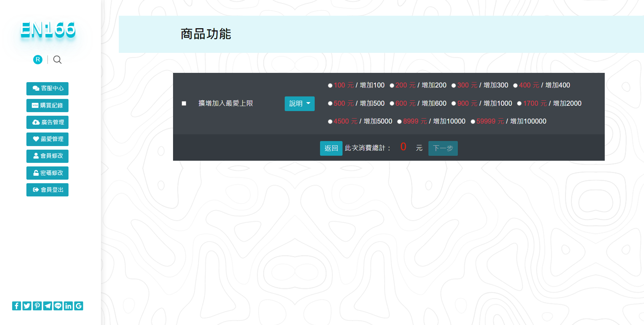The width and height of the screenshot is (644, 325).
Task: Click the 擴增加入最愛上限 label text
Action: pyautogui.click(x=225, y=104)
